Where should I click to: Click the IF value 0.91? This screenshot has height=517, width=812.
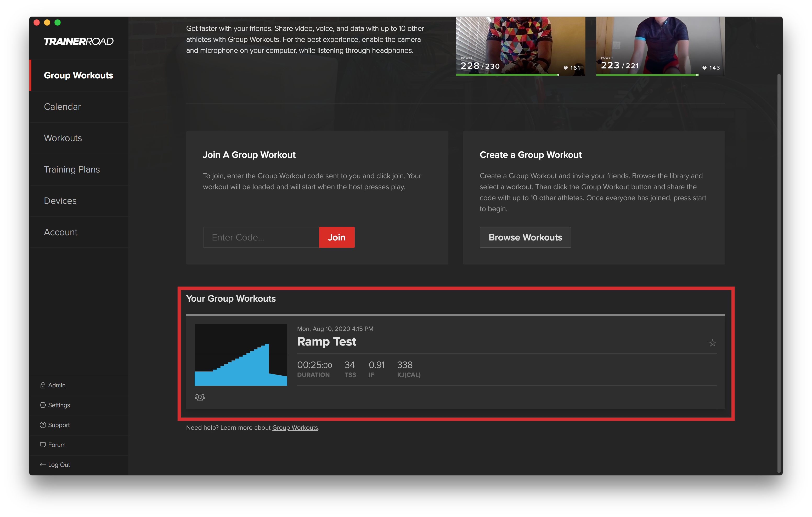[377, 365]
